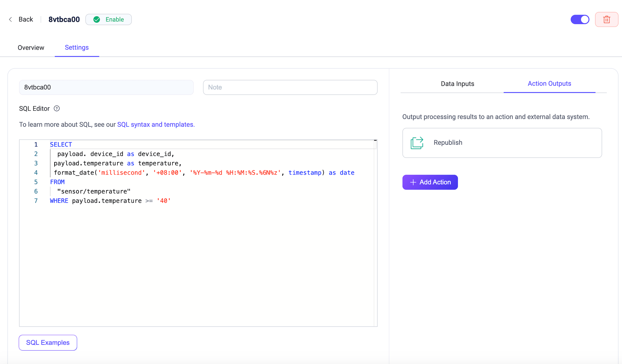Switch to the Overview tab
This screenshot has width=622, height=364.
pyautogui.click(x=31, y=48)
